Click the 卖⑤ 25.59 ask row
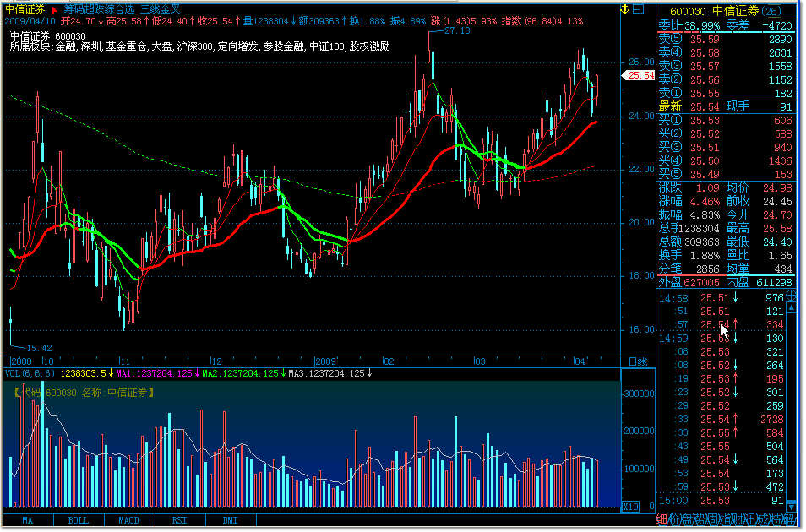 coord(726,40)
